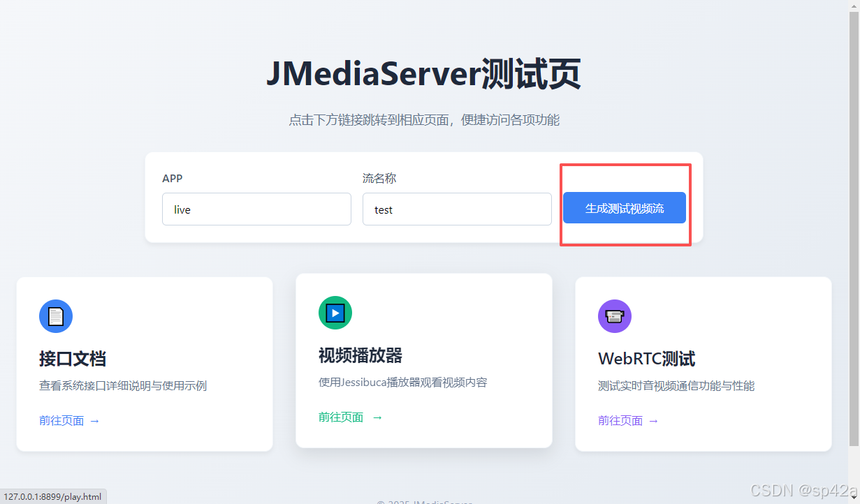Image resolution: width=860 pixels, height=504 pixels.
Task: Click the JMediaServer测试页 heading
Action: click(423, 75)
